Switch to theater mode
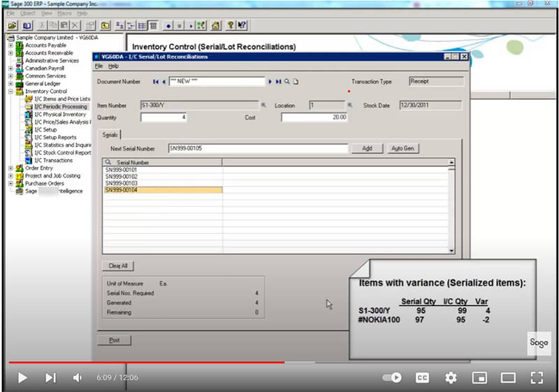The height and width of the screenshot is (392, 559). [x=508, y=377]
